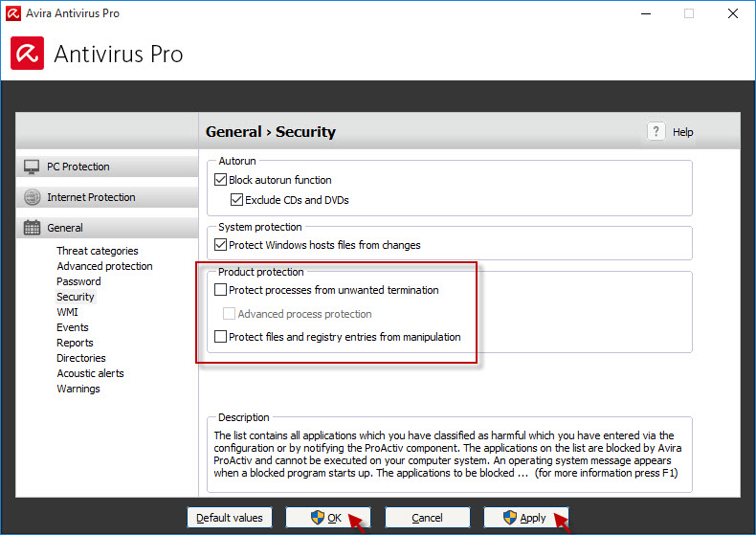This screenshot has width=756, height=535.
Task: Expand the PC Protection section
Action: pyautogui.click(x=107, y=167)
